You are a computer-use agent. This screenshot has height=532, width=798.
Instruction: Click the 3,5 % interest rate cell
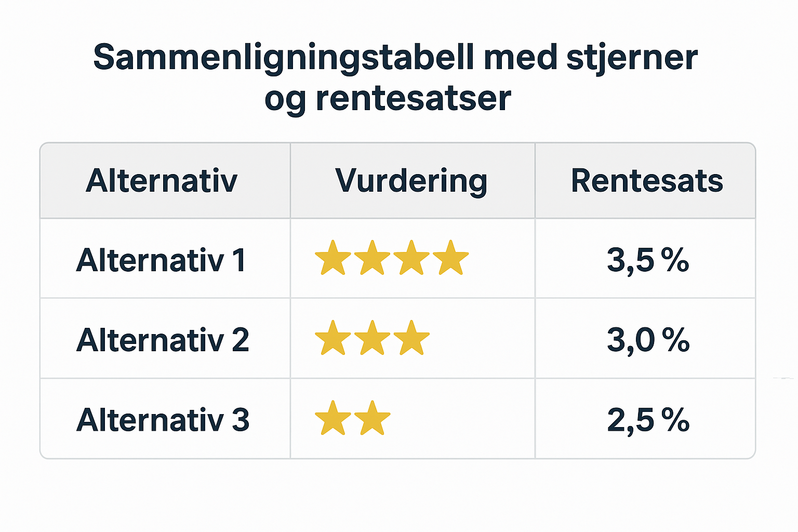click(648, 260)
